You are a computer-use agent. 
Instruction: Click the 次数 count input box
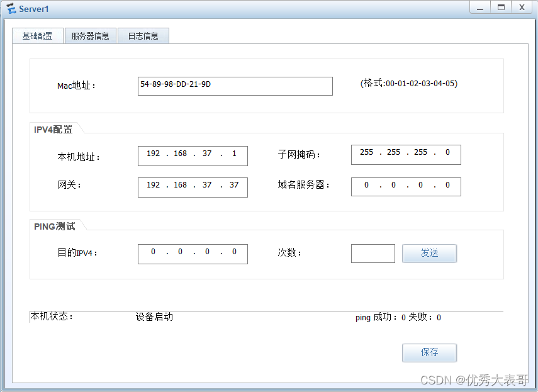click(x=373, y=254)
